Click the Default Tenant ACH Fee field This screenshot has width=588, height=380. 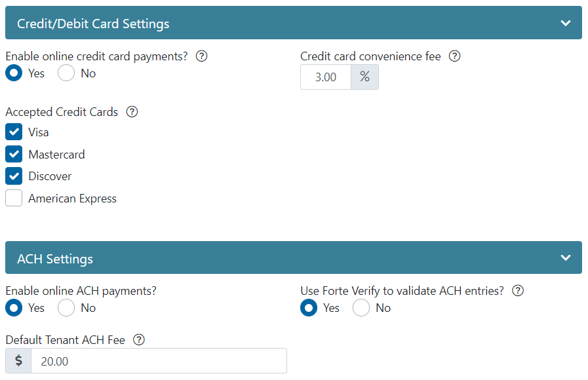pos(159,361)
